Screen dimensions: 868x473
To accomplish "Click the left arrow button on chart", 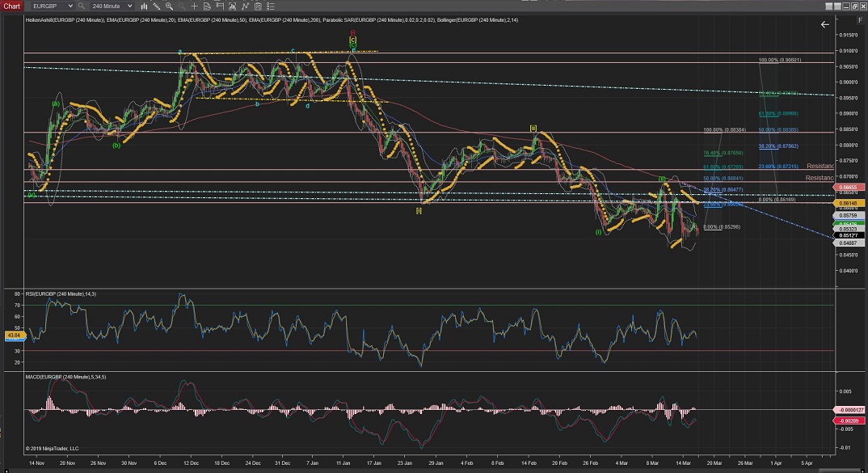I will click(825, 24).
